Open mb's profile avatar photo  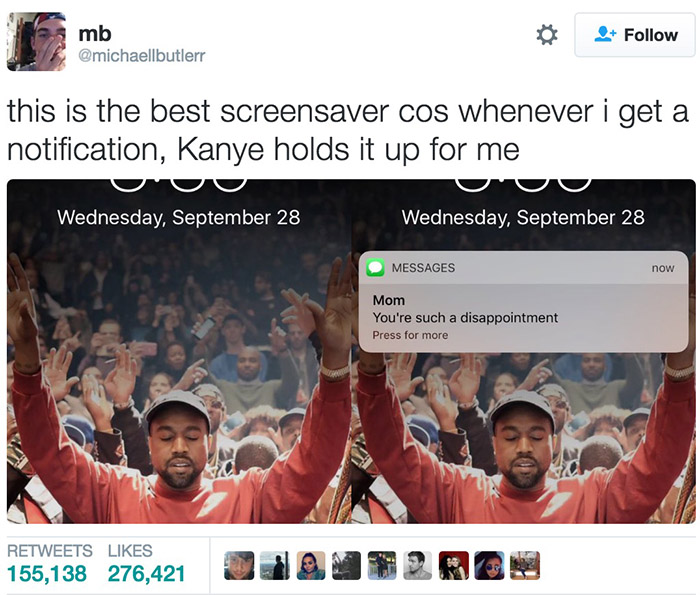tap(37, 42)
